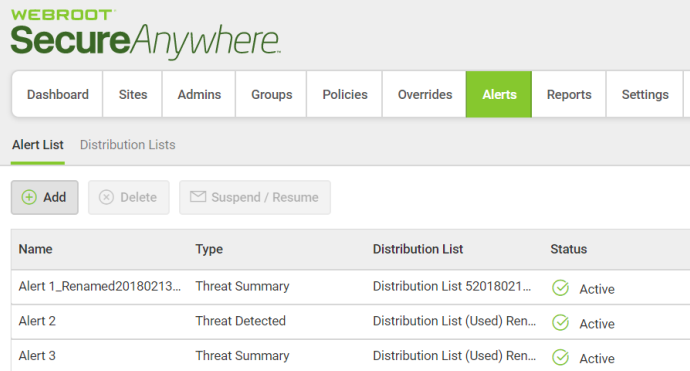This screenshot has width=690, height=371.
Task: Click the Threat Detected type cell
Action: pos(241,321)
